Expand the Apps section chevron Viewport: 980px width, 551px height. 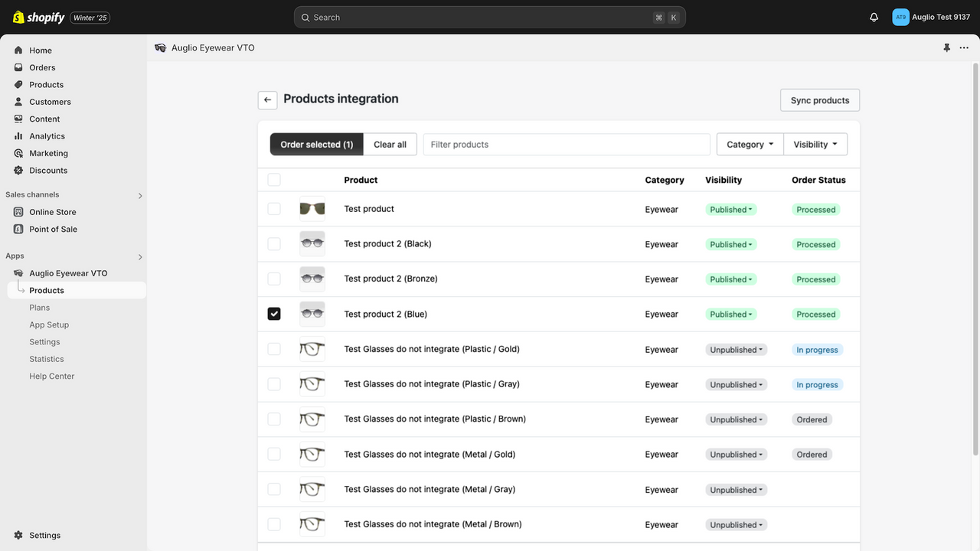coord(140,257)
